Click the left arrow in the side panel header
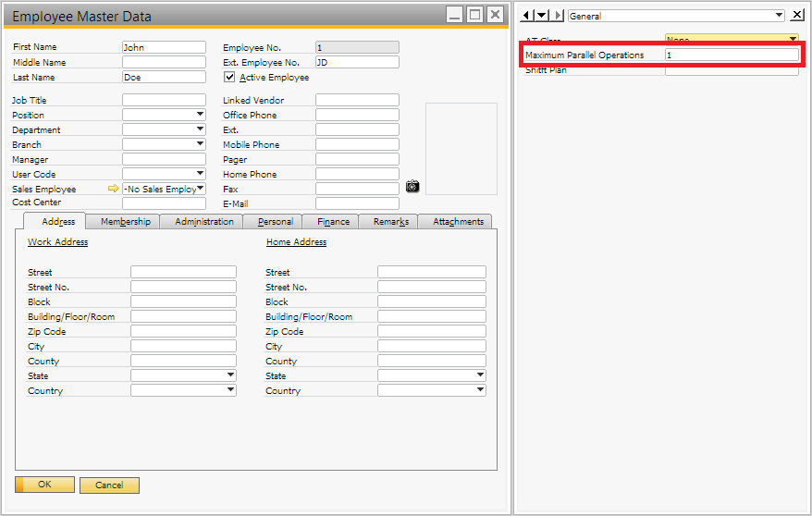Viewport: 812px width, 516px height. (x=528, y=16)
